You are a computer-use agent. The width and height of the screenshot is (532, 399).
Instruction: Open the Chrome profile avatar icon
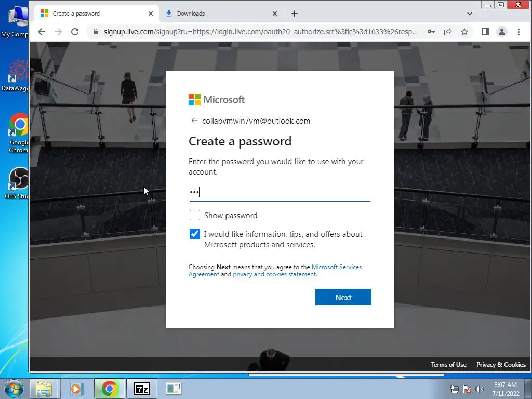point(501,32)
